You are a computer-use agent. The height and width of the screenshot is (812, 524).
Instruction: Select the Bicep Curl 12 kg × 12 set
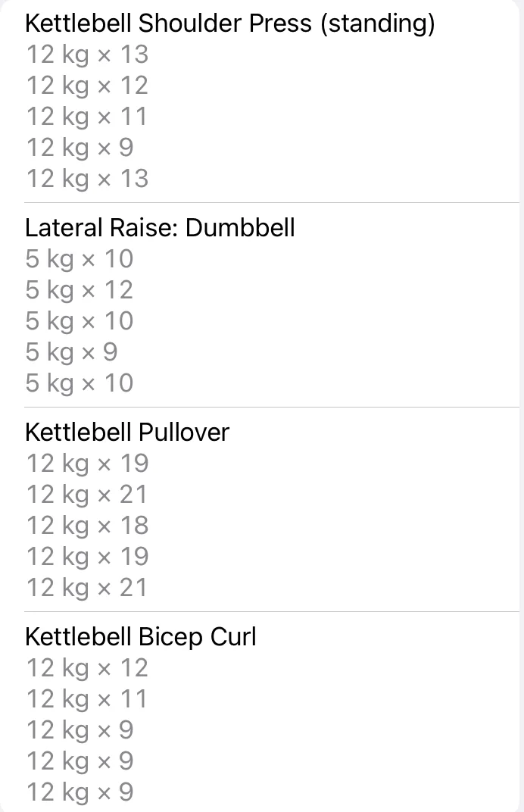pos(87,668)
